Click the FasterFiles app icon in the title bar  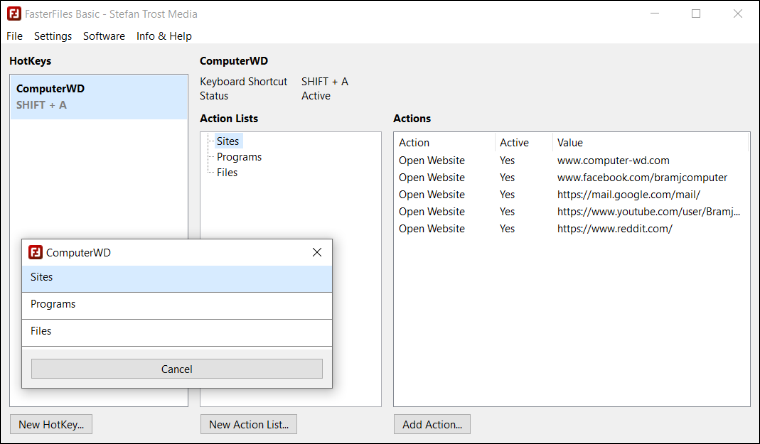pos(14,14)
